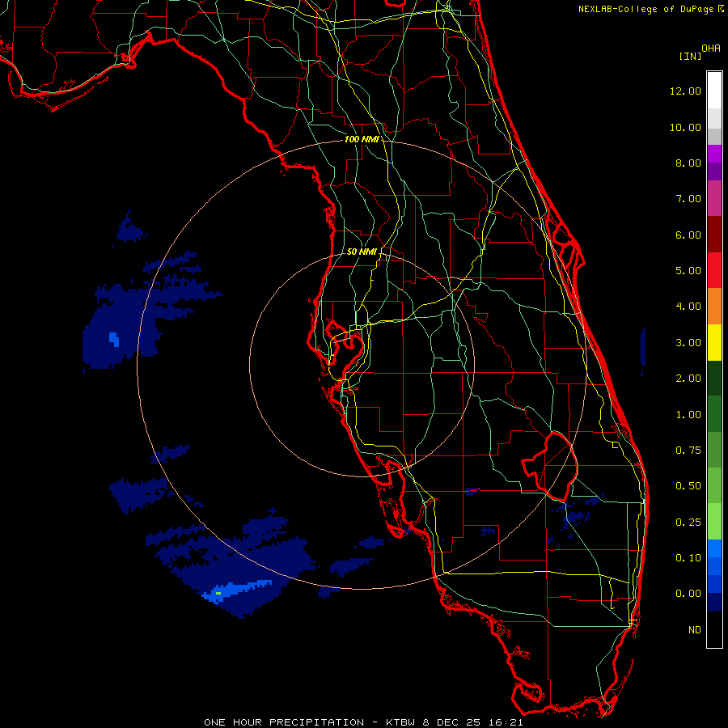The height and width of the screenshot is (728, 728).
Task: Click the 100 NMI range ring label
Action: pyautogui.click(x=361, y=139)
